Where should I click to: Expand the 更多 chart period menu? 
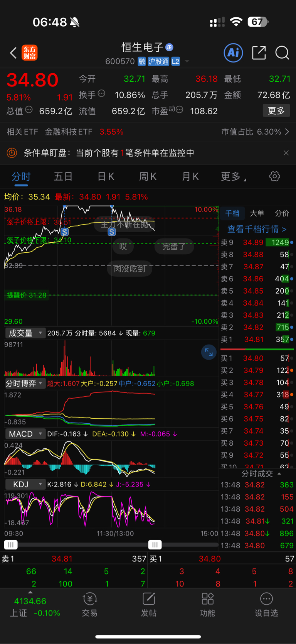coord(234,177)
